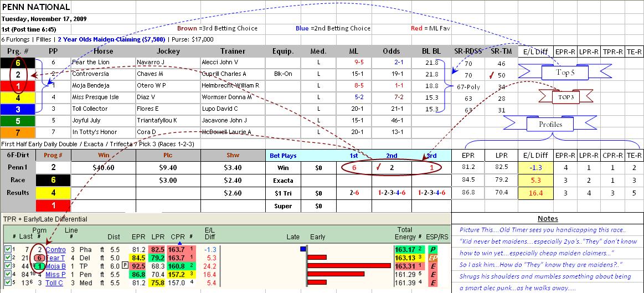Screen dimensions: 644x293
Task: Select the orange EP badge for Fear T
Action: [x=432, y=258]
